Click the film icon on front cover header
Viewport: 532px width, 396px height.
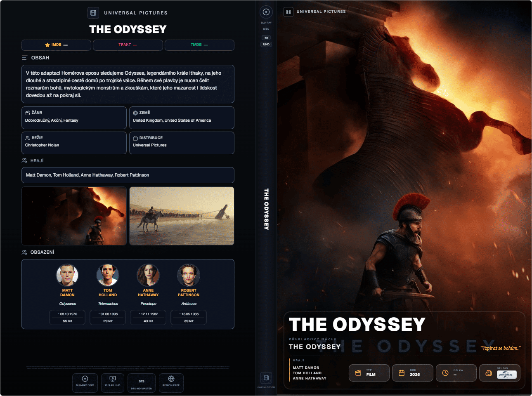tap(288, 12)
